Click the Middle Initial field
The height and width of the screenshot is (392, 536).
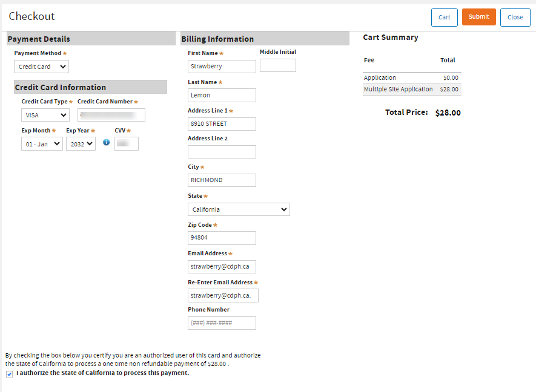pyautogui.click(x=278, y=65)
